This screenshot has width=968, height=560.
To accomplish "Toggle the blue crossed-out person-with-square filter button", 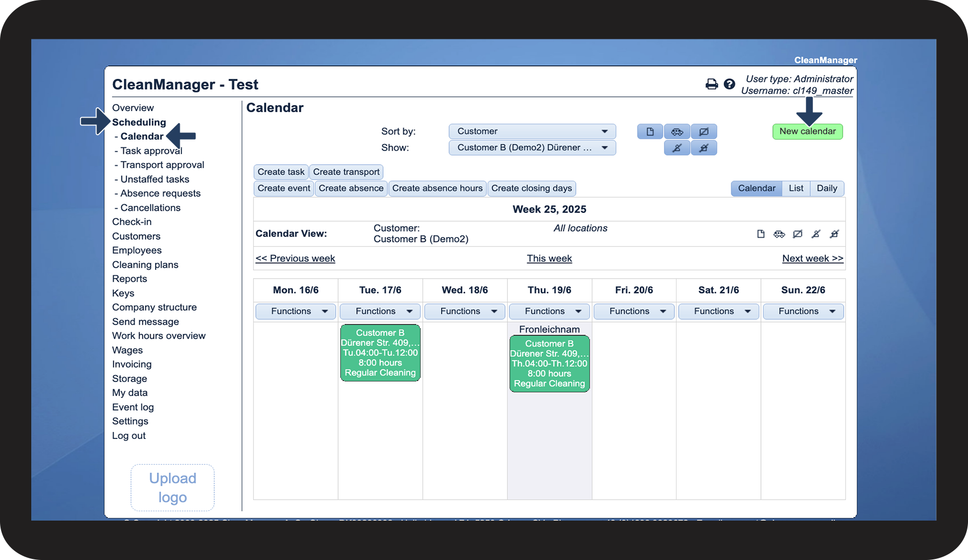I will (704, 148).
